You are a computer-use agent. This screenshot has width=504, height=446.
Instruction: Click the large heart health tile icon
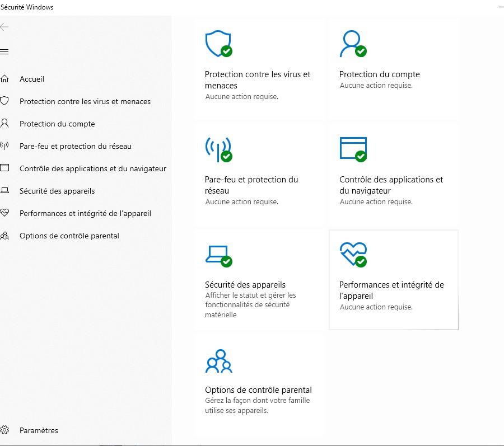point(353,255)
